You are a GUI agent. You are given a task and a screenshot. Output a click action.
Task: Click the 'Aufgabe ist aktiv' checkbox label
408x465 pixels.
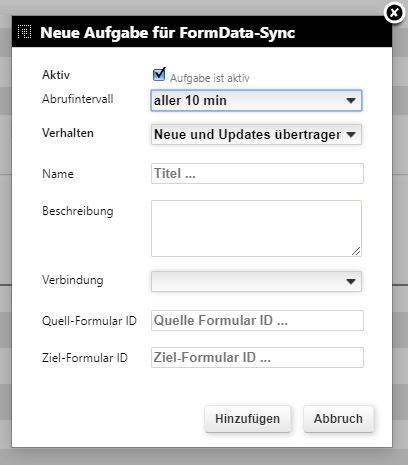210,78
